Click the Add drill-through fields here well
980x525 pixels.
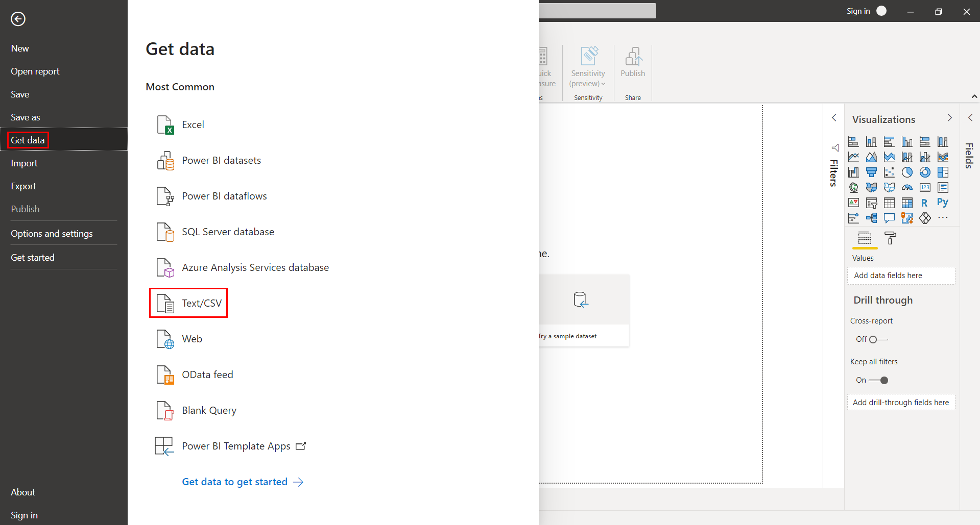click(x=901, y=402)
